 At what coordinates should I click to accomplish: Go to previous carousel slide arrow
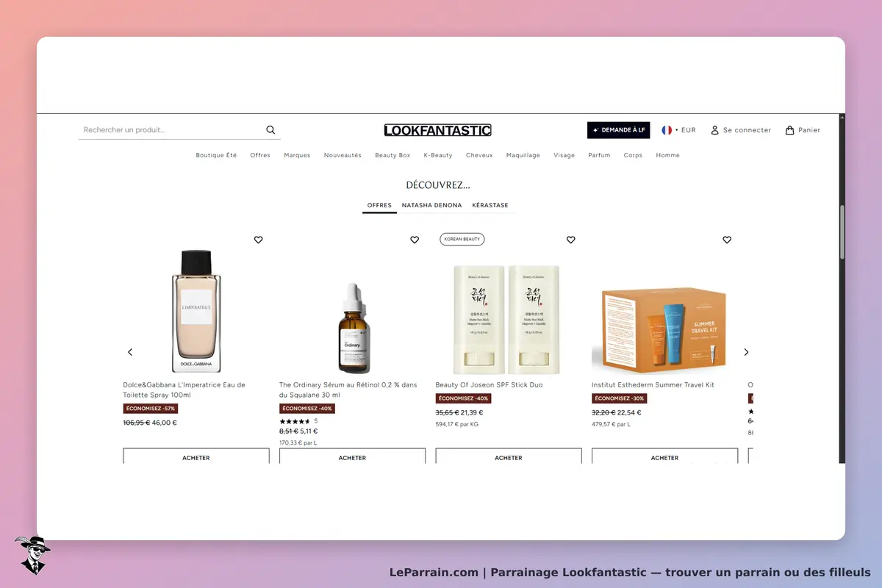[x=130, y=352]
